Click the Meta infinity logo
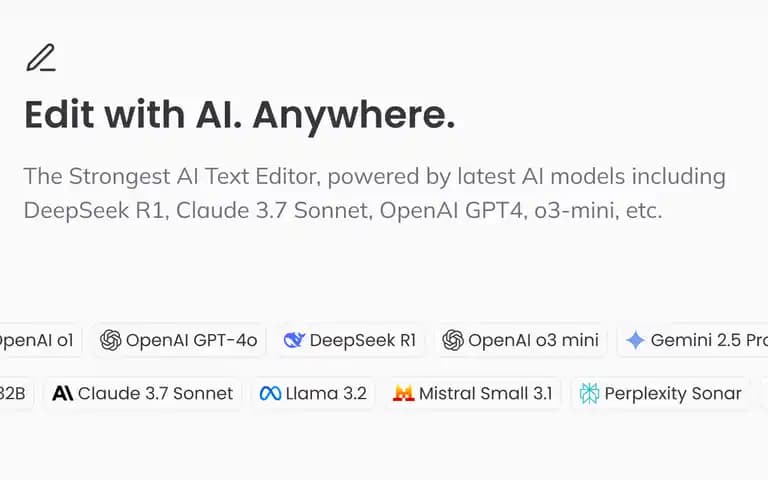 (x=270, y=393)
